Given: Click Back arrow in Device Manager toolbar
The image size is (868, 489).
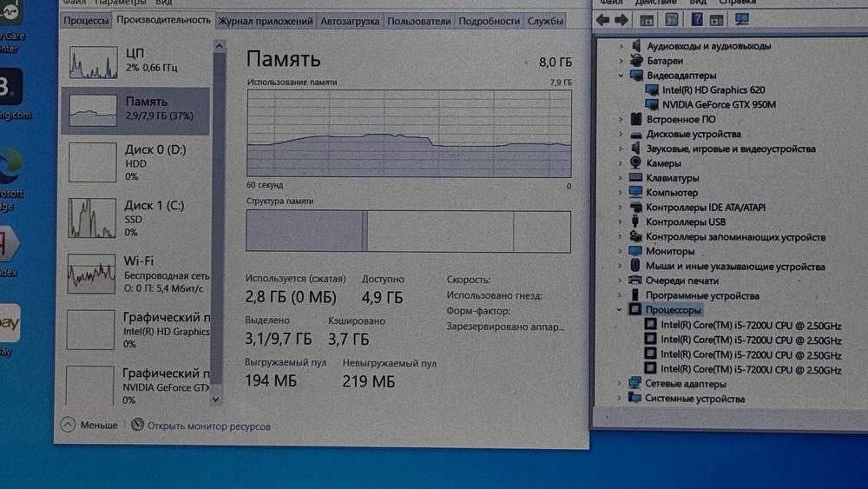Looking at the screenshot, I should [603, 21].
